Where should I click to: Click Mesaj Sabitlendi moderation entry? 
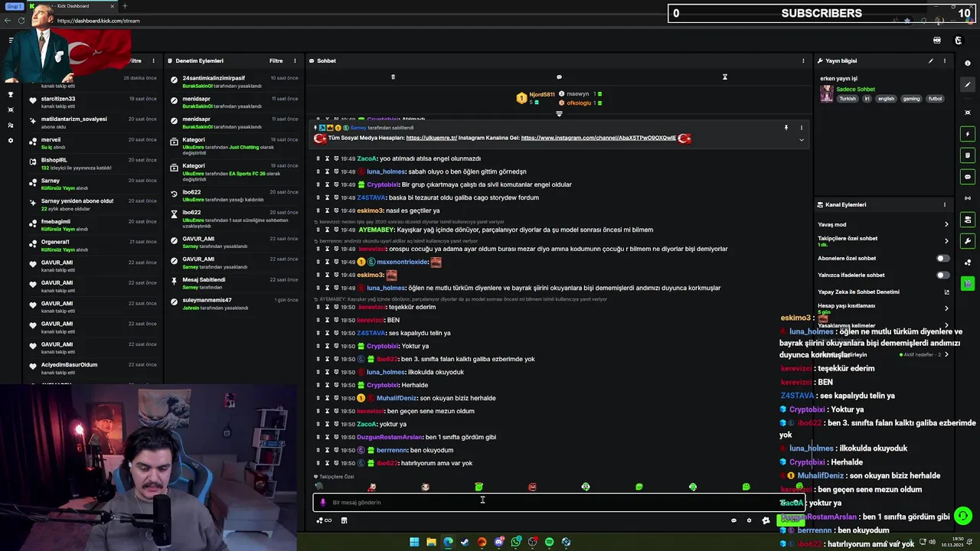click(234, 283)
